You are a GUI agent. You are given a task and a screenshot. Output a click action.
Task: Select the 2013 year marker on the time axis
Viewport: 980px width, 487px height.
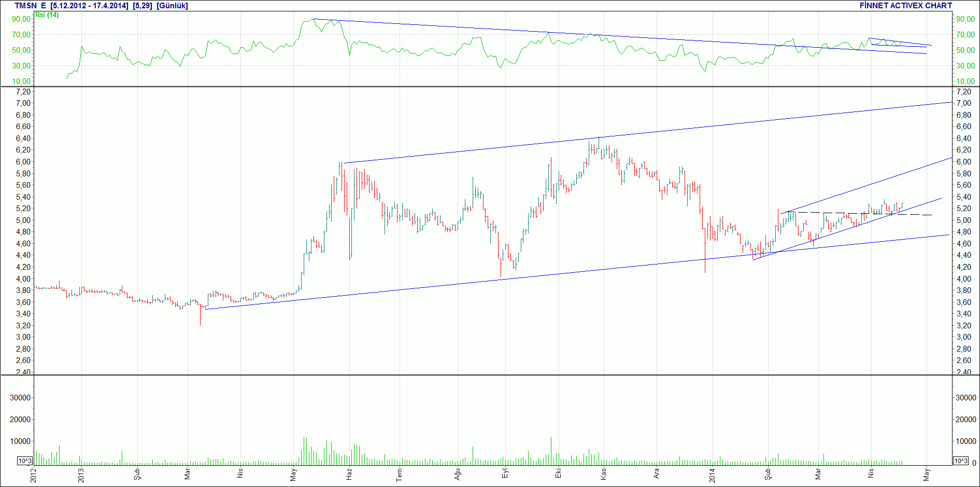point(81,476)
